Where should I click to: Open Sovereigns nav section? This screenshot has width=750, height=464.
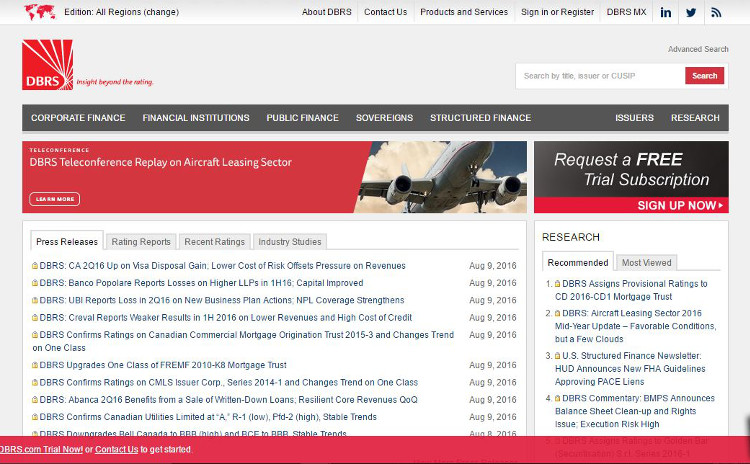(384, 118)
